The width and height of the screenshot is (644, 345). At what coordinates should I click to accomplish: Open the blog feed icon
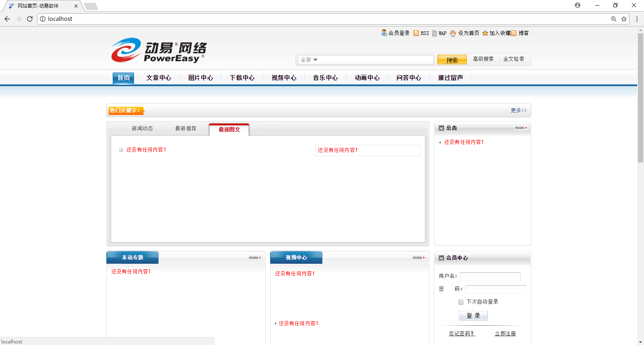(x=514, y=33)
